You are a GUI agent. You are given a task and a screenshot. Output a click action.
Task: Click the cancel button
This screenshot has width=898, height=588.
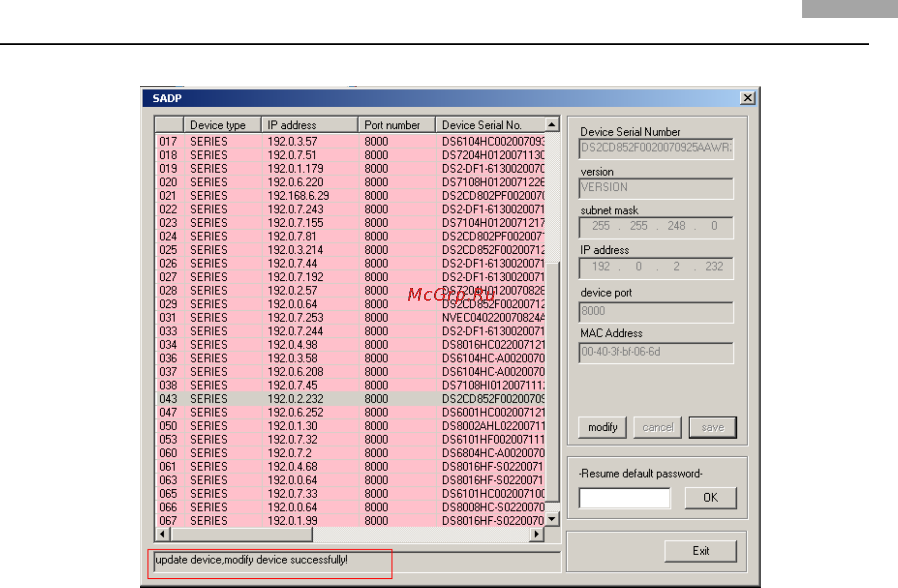coord(657,427)
